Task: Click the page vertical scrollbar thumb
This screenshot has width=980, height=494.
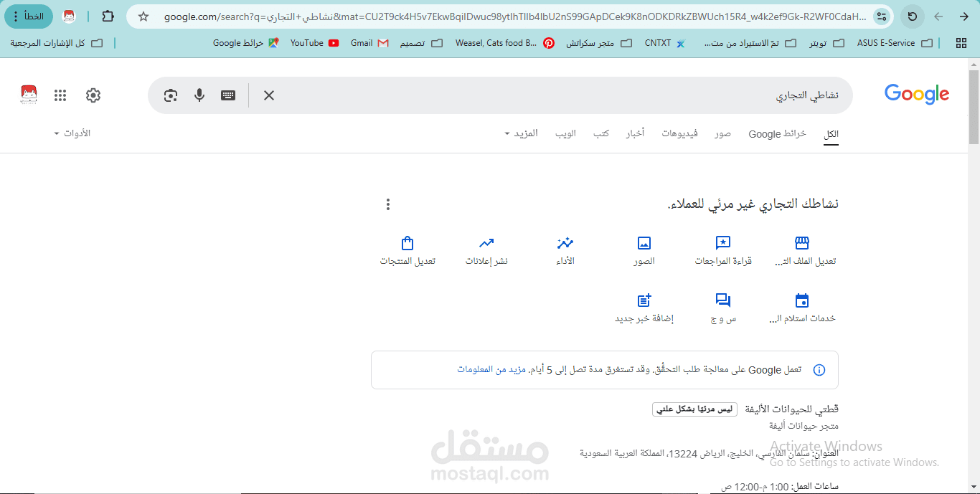Action: 974,107
